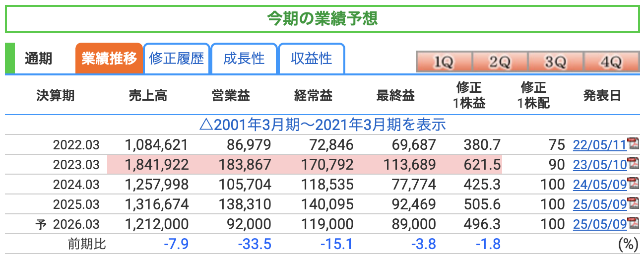Image resolution: width=644 pixels, height=256 pixels.
Task: Click the 今期の業績予想 section header
Action: (x=322, y=18)
